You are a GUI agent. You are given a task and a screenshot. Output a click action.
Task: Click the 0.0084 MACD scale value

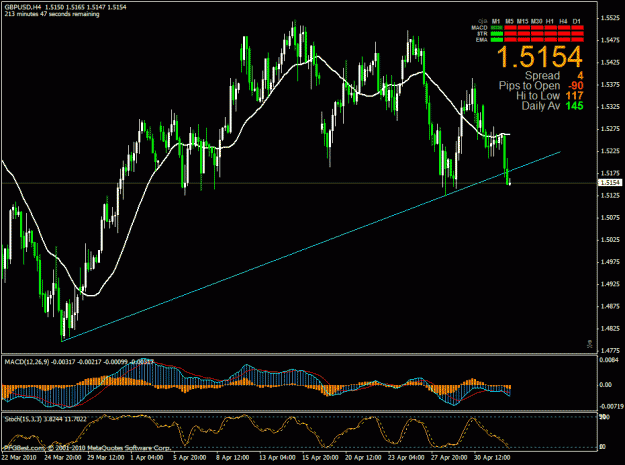609,360
